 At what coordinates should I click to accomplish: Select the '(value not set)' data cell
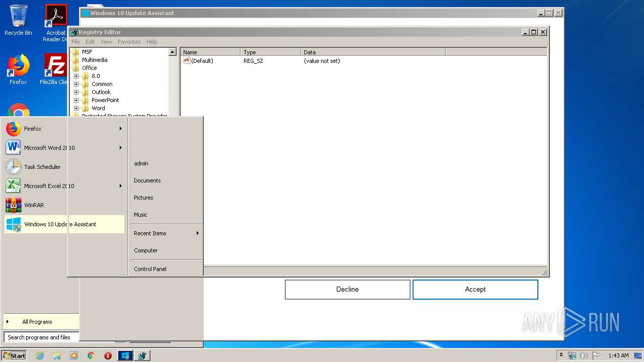pos(321,61)
